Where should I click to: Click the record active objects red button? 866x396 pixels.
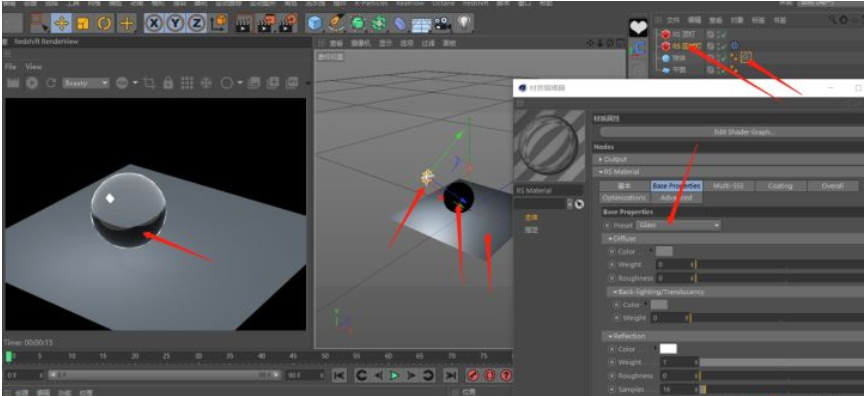[x=473, y=376]
